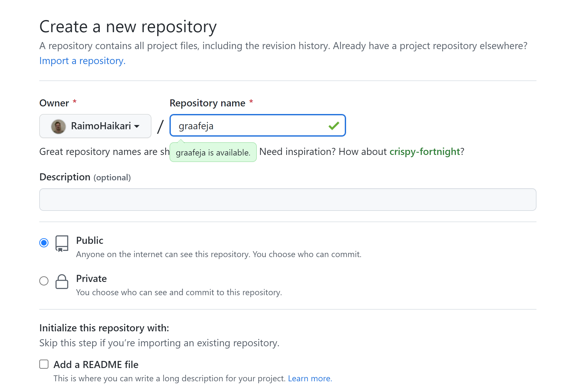Click the Public repository book icon
This screenshot has height=392, width=578.
(x=62, y=244)
